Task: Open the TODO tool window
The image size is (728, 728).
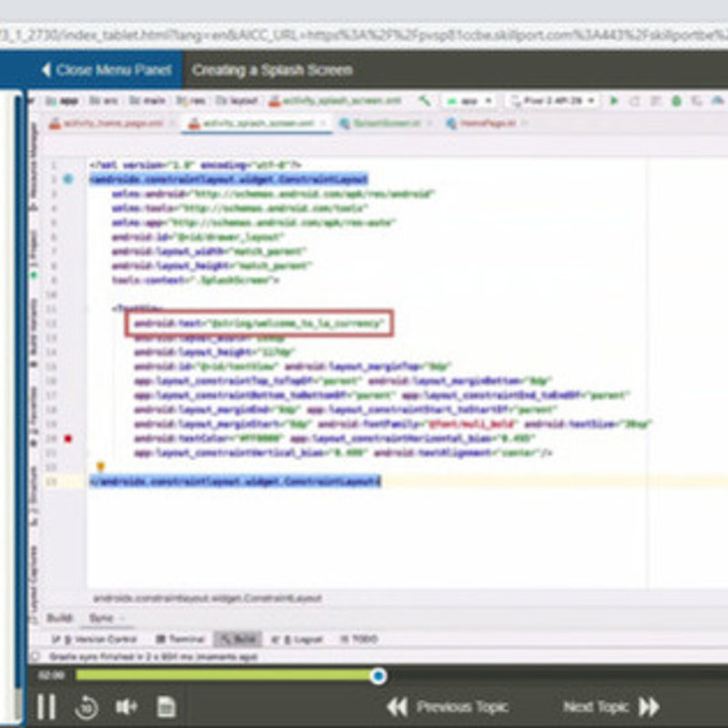Action: [x=359, y=640]
